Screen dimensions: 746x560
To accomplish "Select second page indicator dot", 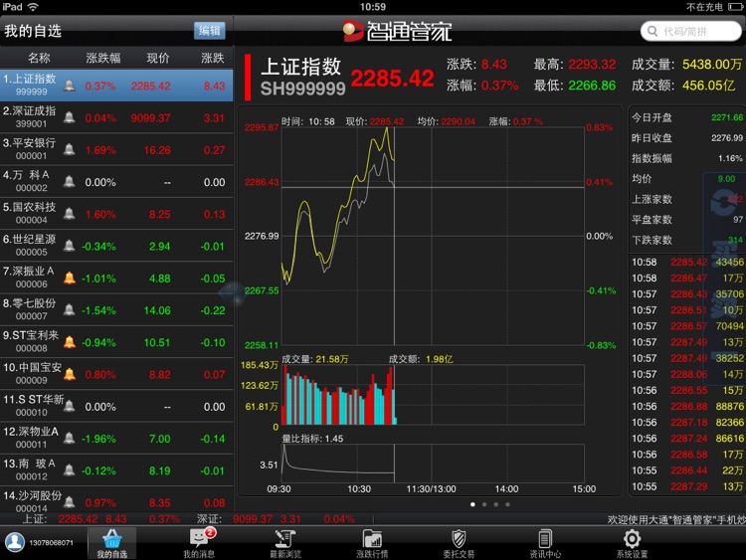I will pyautogui.click(x=484, y=504).
